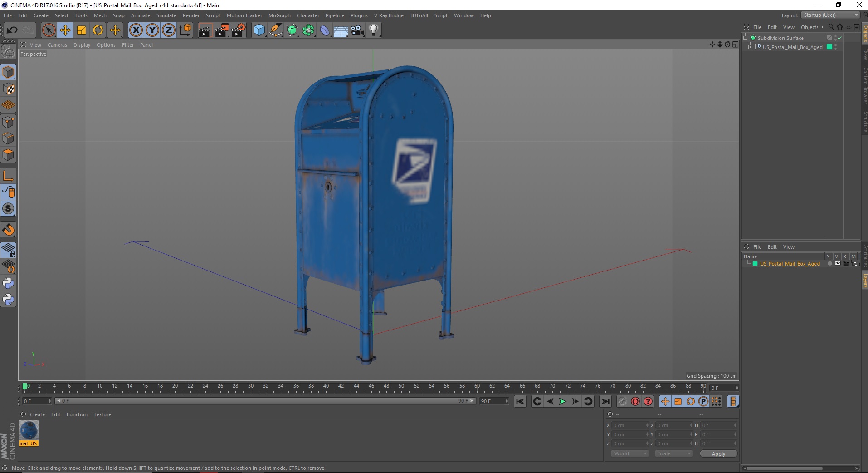Activate the Scale tool
This screenshot has width=868, height=473.
(x=82, y=30)
